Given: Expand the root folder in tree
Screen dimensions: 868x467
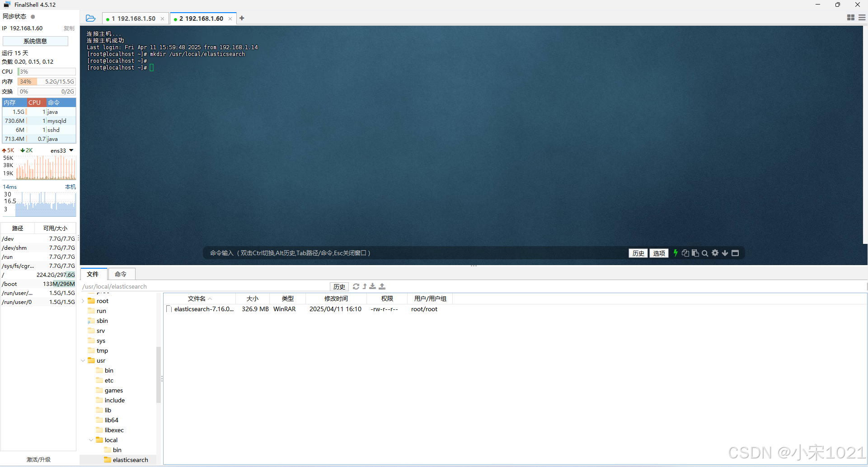Looking at the screenshot, I should tap(83, 301).
